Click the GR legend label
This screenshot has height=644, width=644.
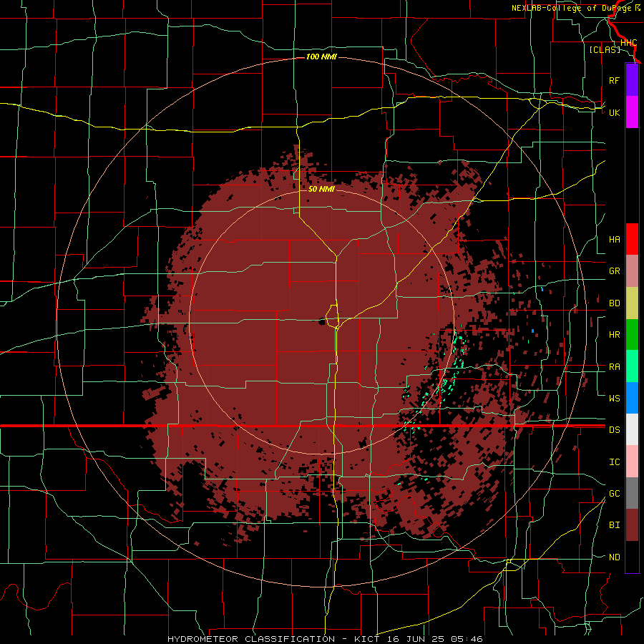click(614, 271)
